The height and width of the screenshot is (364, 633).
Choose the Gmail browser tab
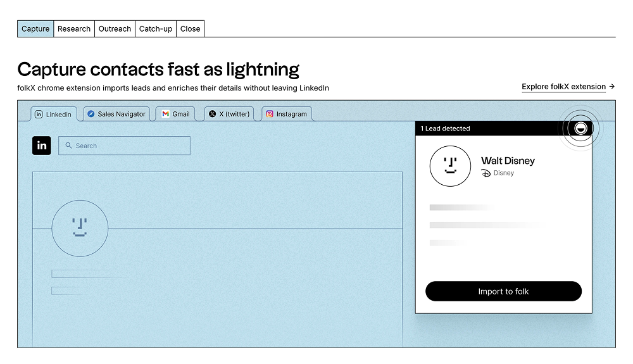[x=175, y=114]
